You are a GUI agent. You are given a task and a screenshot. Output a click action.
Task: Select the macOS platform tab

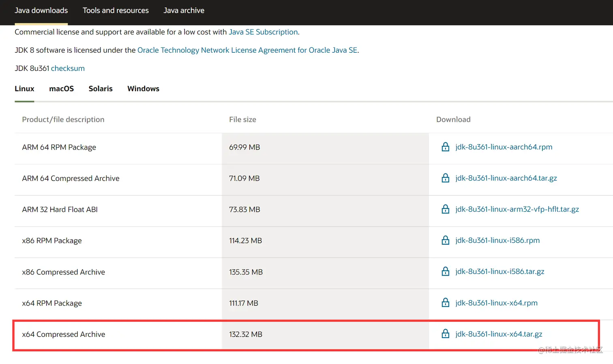(61, 88)
